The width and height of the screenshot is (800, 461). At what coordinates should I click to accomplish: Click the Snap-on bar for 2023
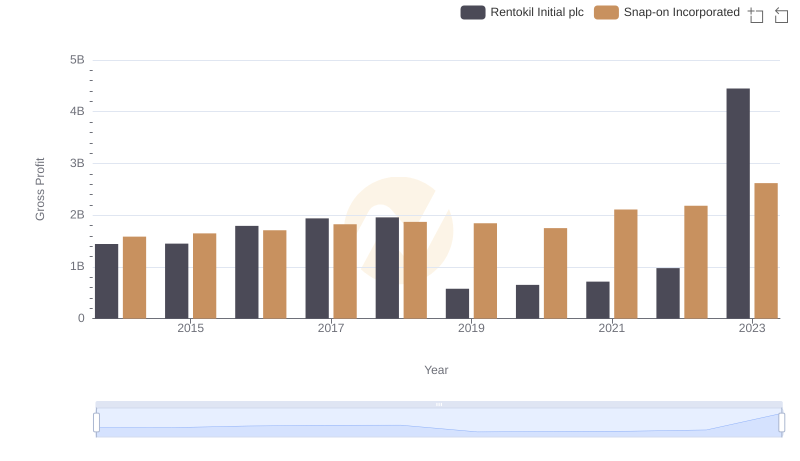(766, 251)
